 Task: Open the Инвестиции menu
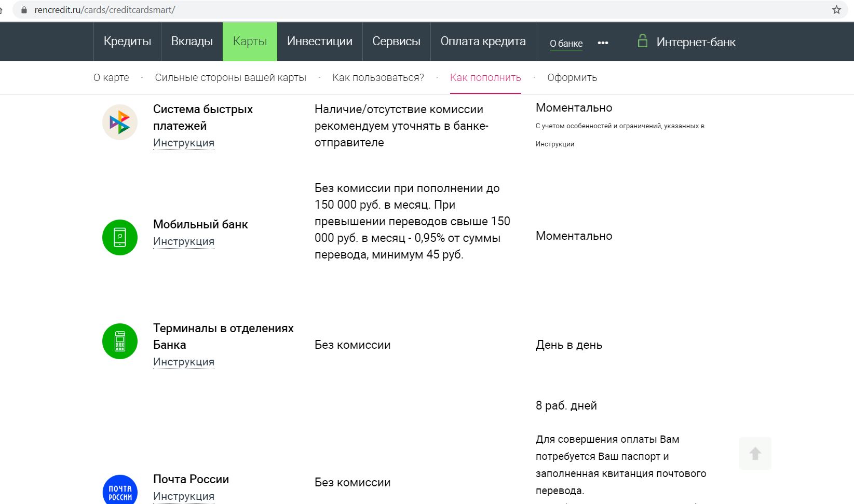(320, 42)
